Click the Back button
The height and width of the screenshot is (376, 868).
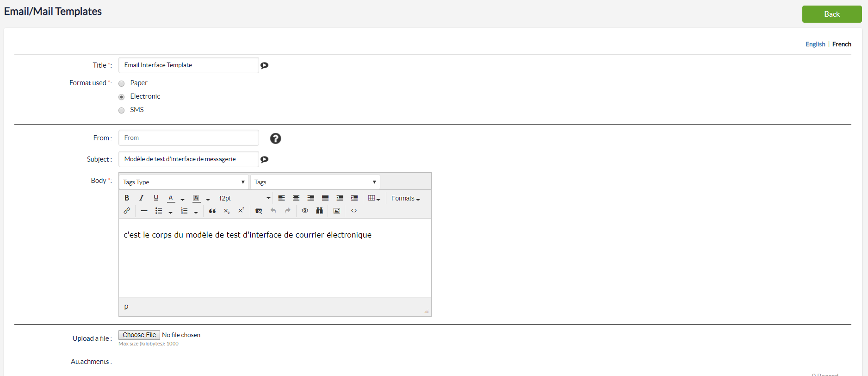pyautogui.click(x=832, y=14)
